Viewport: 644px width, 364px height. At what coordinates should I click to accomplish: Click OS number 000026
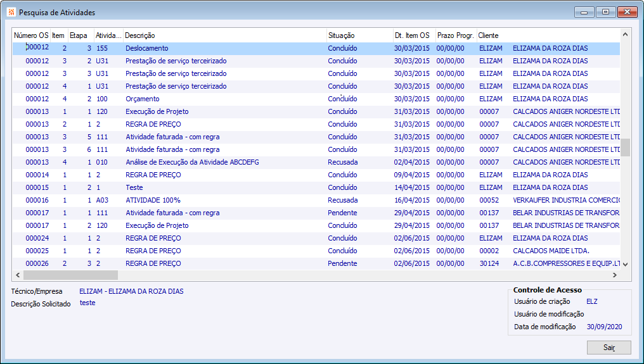pyautogui.click(x=37, y=263)
